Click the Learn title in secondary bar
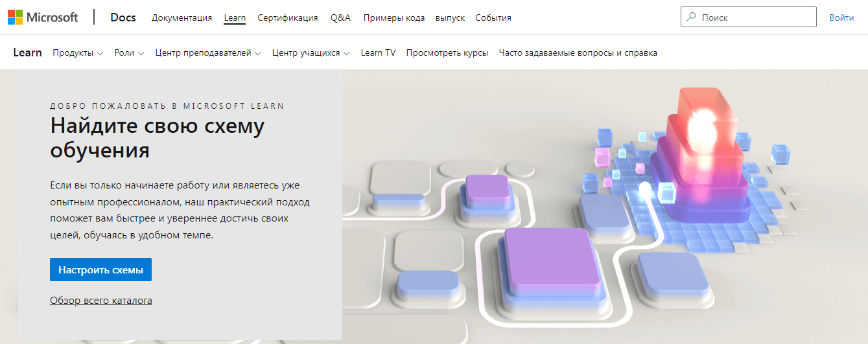Image resolution: width=868 pixels, height=344 pixels. click(x=28, y=52)
